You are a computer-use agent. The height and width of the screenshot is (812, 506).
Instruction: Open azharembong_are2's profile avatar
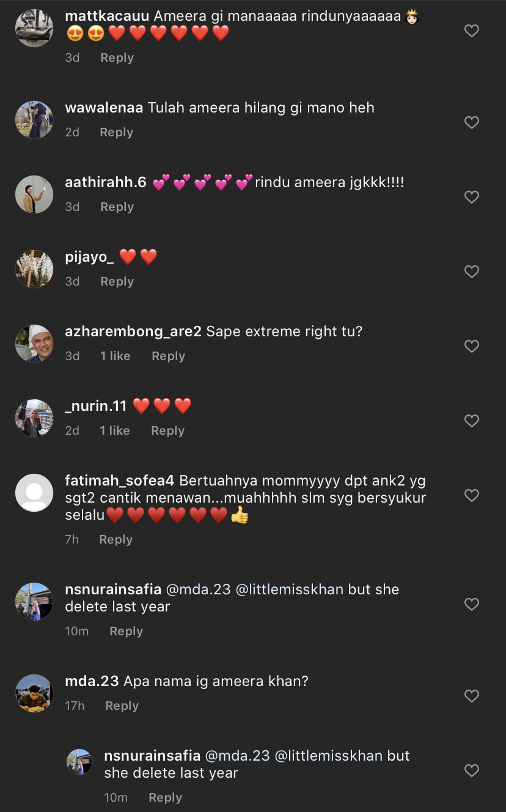pos(34,344)
